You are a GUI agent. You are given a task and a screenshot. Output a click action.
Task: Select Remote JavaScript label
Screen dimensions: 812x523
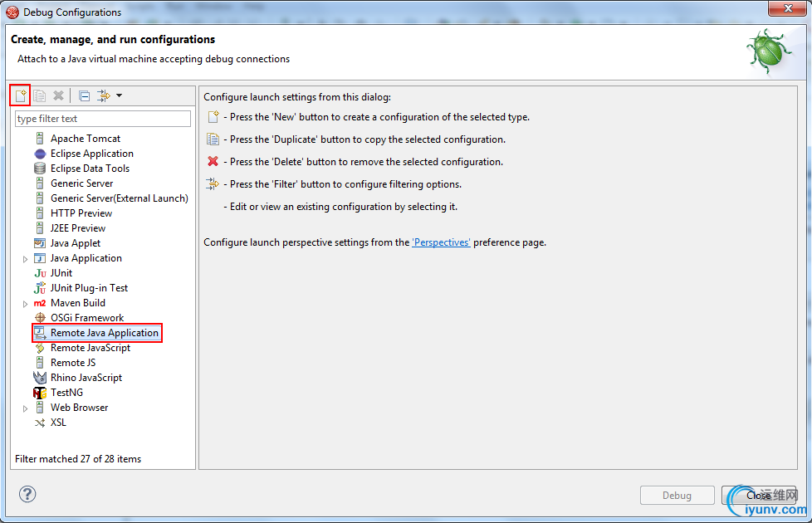click(90, 348)
